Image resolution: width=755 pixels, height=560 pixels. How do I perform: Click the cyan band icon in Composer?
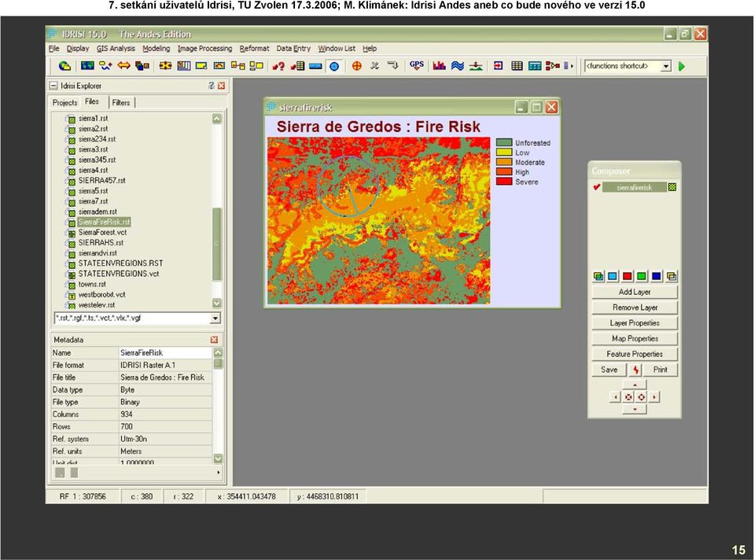(x=613, y=276)
